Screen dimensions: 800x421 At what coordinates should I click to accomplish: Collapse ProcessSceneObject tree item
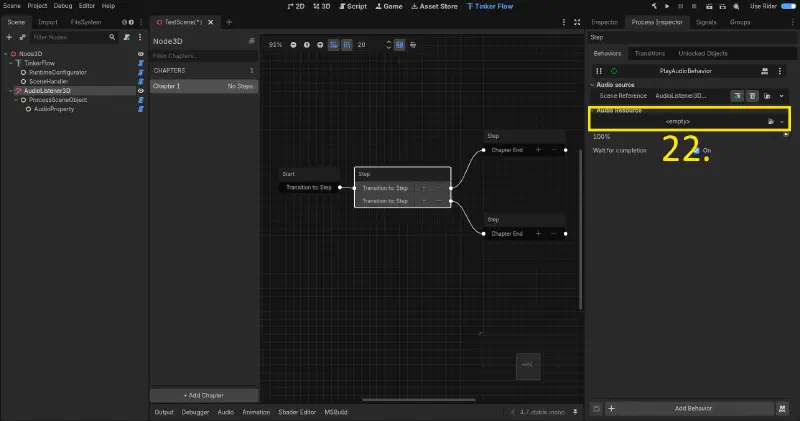click(16, 100)
